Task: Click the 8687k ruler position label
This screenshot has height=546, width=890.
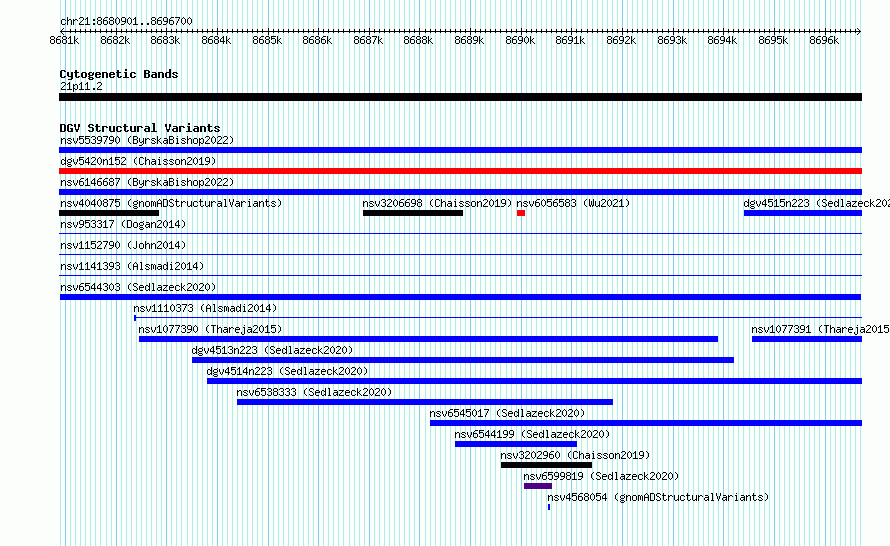Action: click(368, 40)
